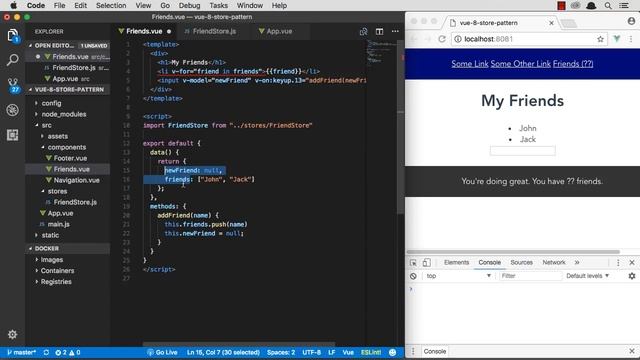The width and height of the screenshot is (640, 360).
Task: Expand the Docker Containers node
Action: tap(57, 271)
